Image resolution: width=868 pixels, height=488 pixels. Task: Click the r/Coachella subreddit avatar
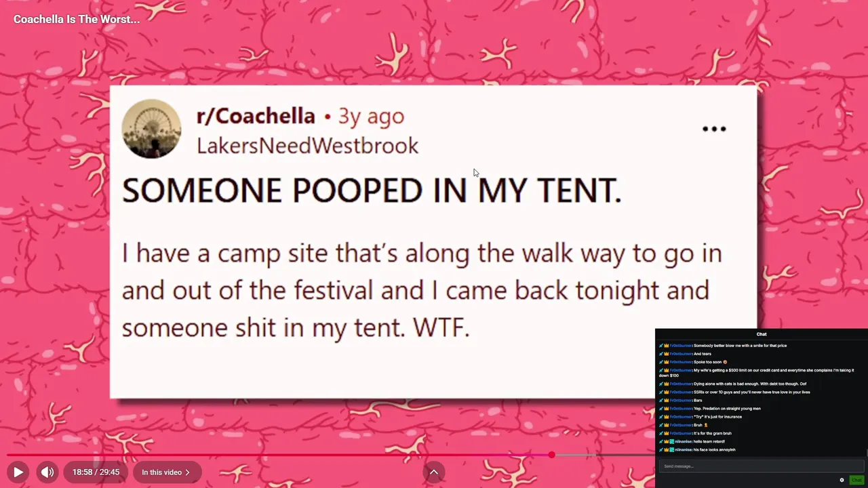151,129
